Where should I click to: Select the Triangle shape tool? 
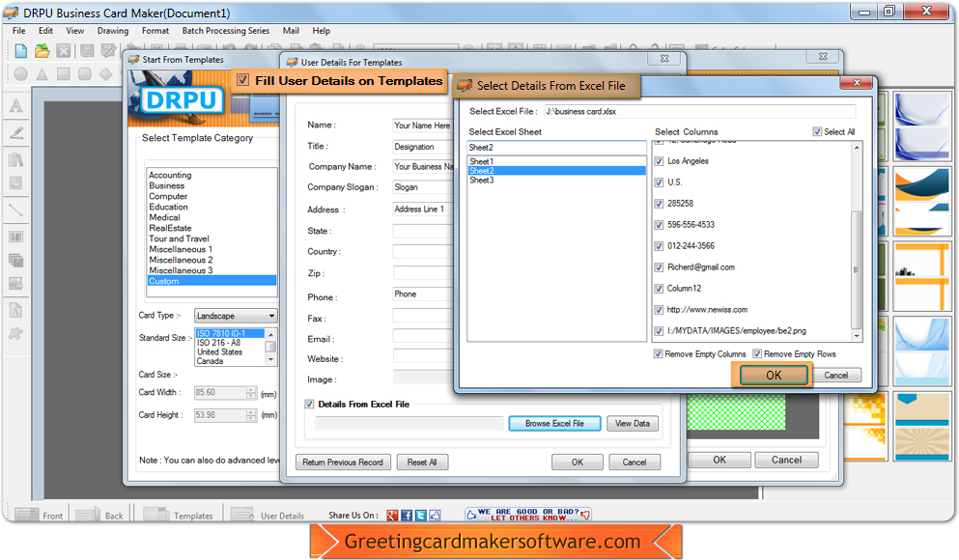(x=42, y=74)
